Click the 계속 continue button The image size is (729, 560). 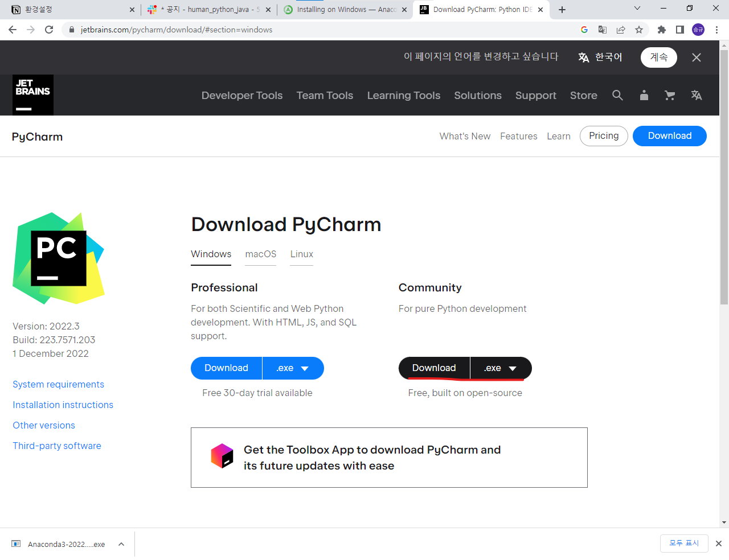click(659, 57)
